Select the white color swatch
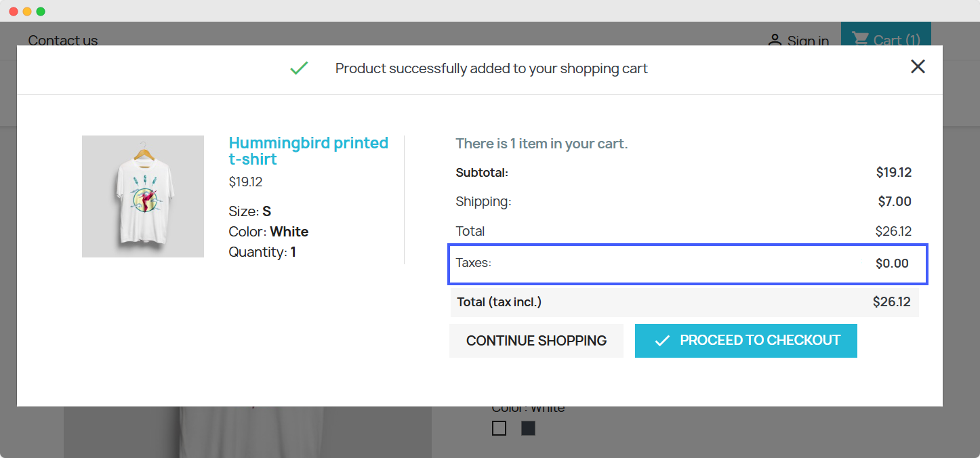 [x=499, y=428]
